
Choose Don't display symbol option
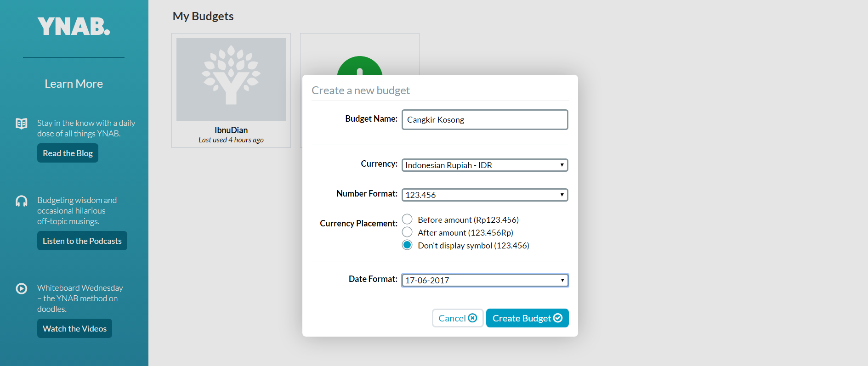tap(407, 245)
